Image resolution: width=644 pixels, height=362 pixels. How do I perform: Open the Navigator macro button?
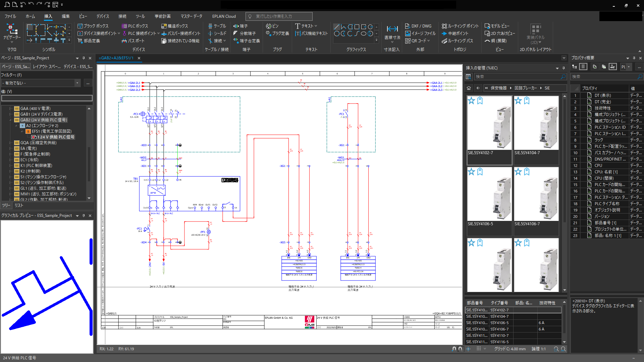tap(12, 33)
